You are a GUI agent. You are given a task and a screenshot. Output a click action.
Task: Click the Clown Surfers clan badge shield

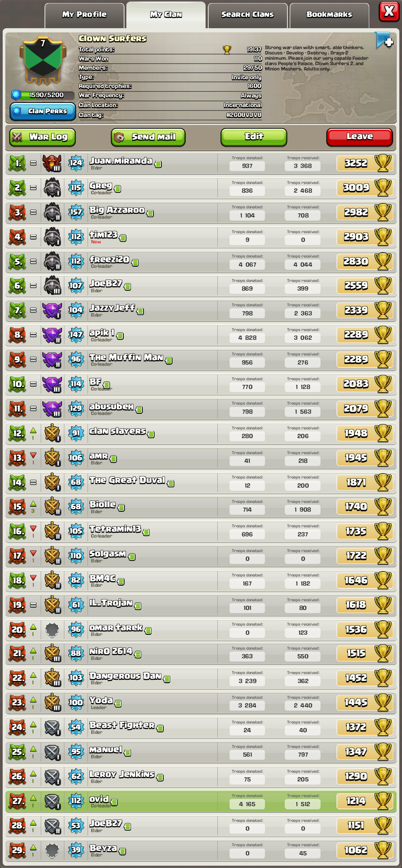click(x=43, y=61)
